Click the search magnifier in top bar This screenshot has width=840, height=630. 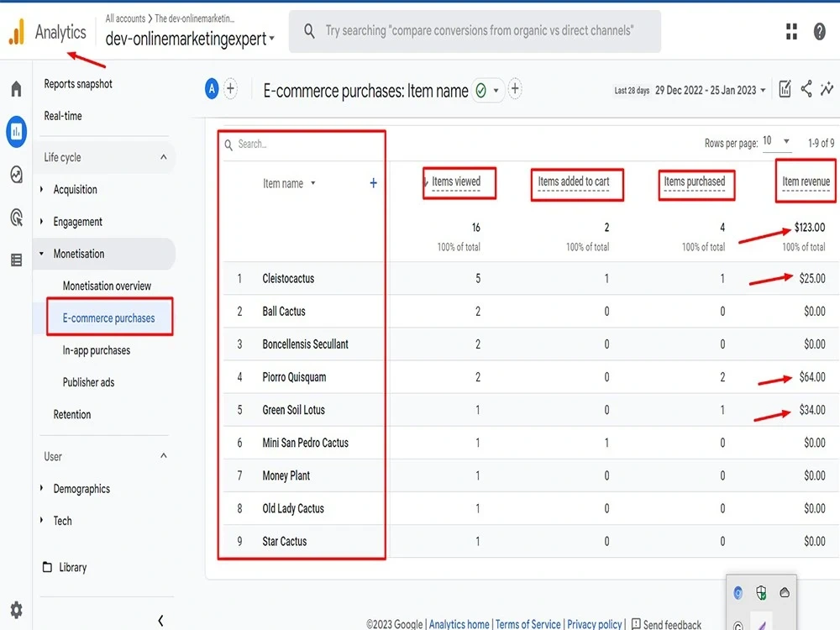pyautogui.click(x=309, y=31)
